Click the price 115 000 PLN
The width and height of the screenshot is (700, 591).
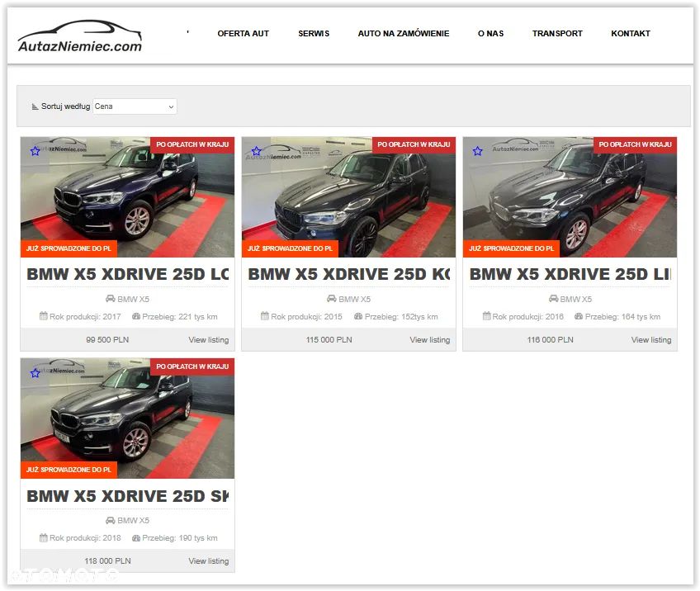coord(329,340)
